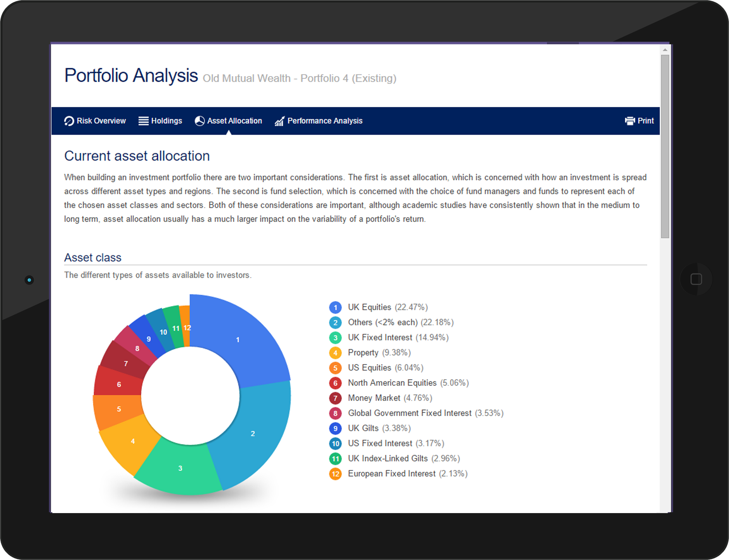Click the Current asset allocation heading
Viewport: 729px width, 560px height.
(x=137, y=156)
